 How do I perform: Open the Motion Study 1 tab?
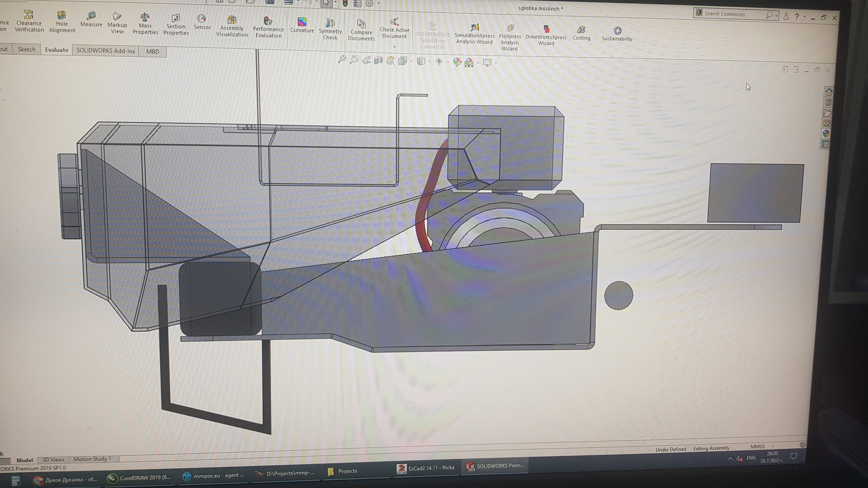coord(92,459)
